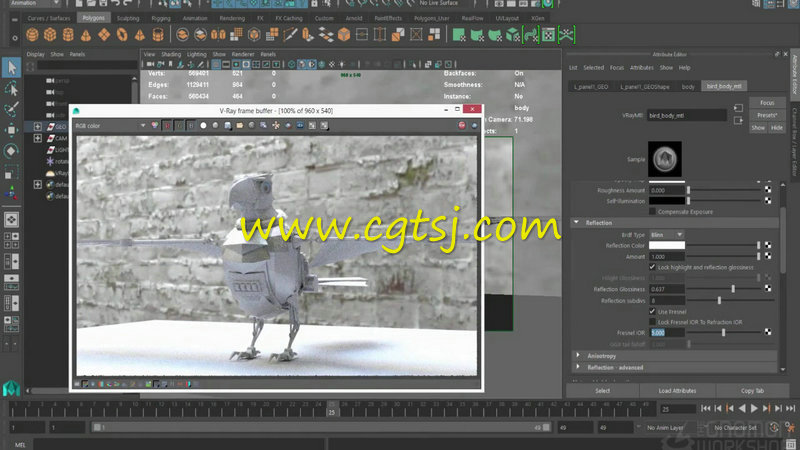
Task: Select the bird_body_mtl attribute tab
Action: tap(724, 86)
